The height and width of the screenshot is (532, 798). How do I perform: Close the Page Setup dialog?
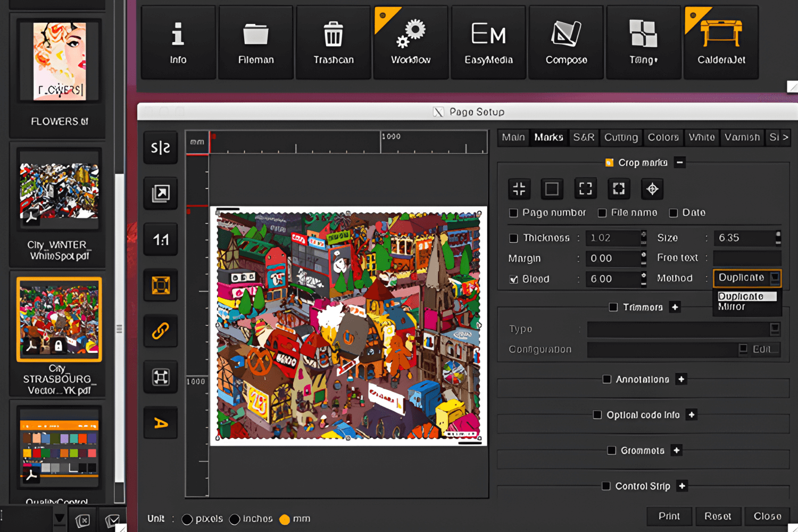click(x=767, y=516)
